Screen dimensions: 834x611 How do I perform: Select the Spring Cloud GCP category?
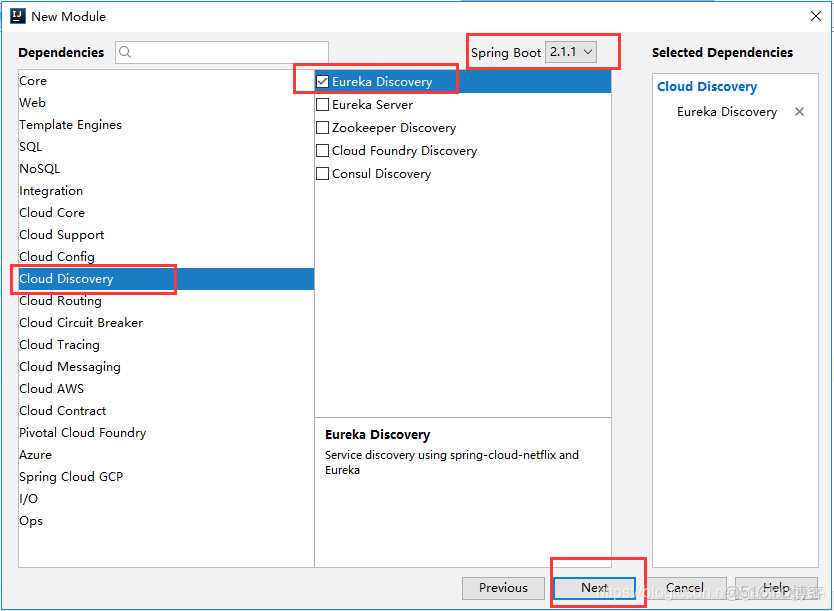pyautogui.click(x=71, y=477)
